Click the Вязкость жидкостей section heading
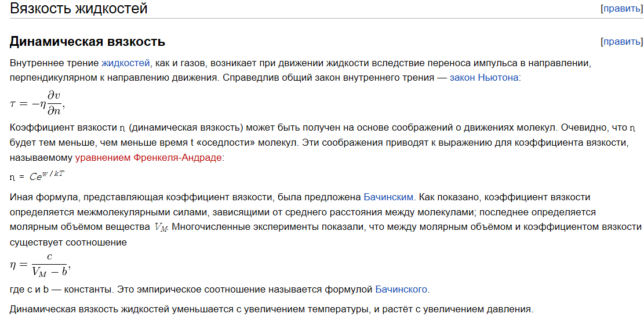644x321 pixels. (78, 8)
